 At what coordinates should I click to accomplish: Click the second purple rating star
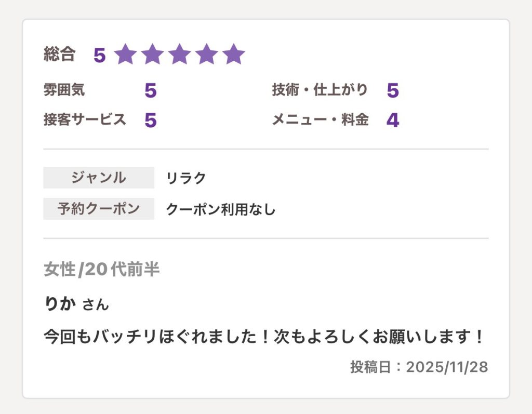point(152,54)
